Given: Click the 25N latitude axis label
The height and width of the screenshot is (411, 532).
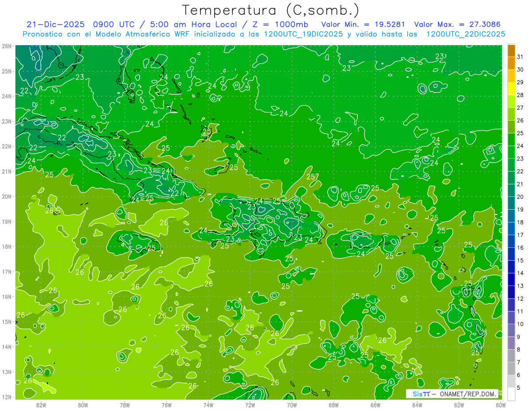Looking at the screenshot, I should 7,71.
